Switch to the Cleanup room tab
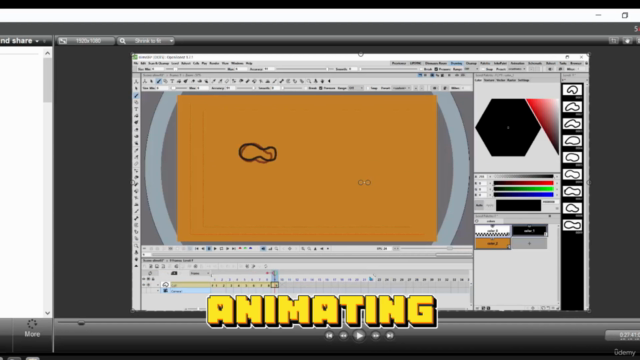 point(471,63)
